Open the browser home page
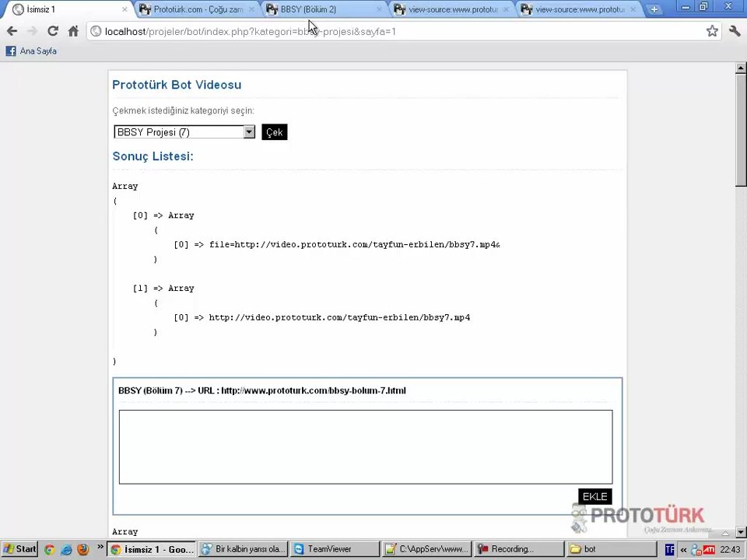The image size is (747, 560). tap(73, 31)
